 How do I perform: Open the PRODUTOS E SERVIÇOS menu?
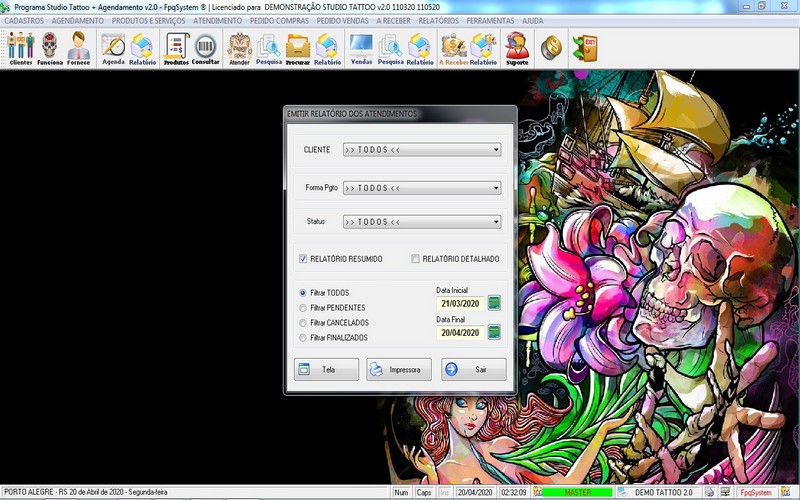[148, 21]
